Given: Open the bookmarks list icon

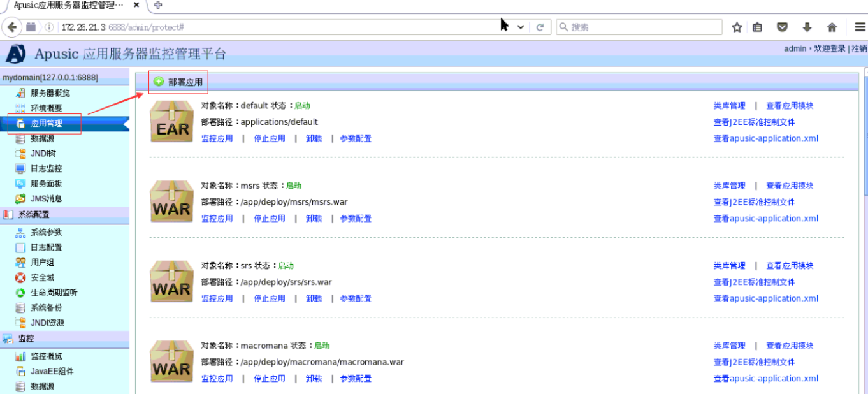Looking at the screenshot, I should 757,27.
